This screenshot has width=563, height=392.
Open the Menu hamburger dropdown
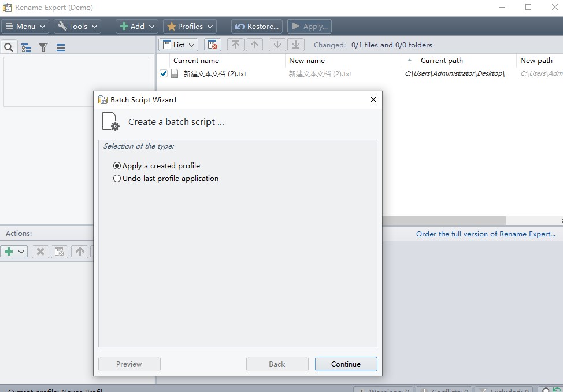click(x=25, y=26)
